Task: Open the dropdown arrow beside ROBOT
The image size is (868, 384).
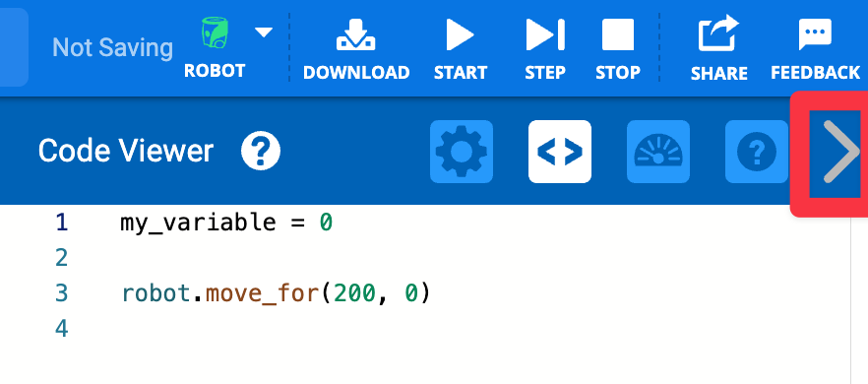Action: click(x=264, y=32)
